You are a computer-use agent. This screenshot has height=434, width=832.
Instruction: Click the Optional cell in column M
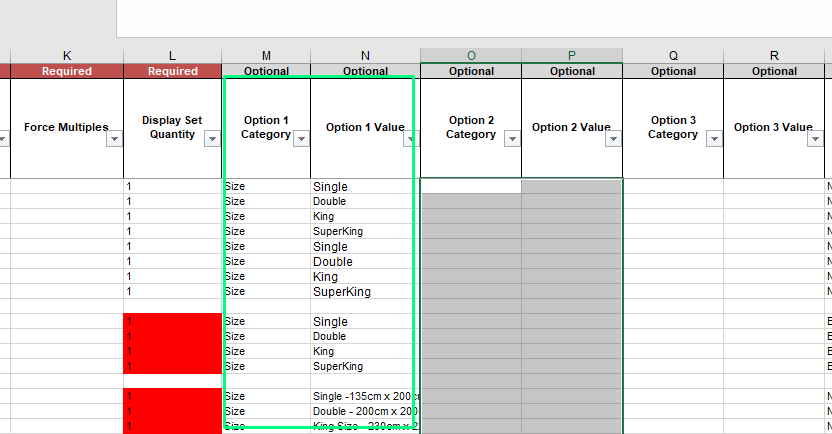266,71
